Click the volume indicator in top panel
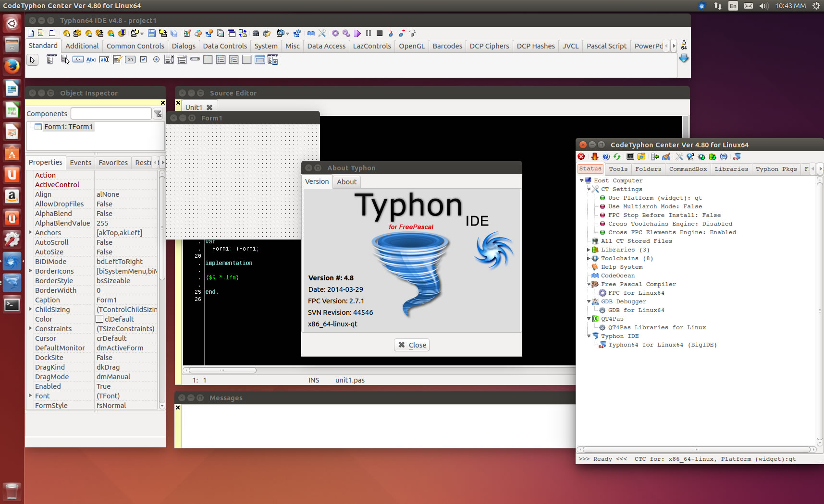 point(764,6)
